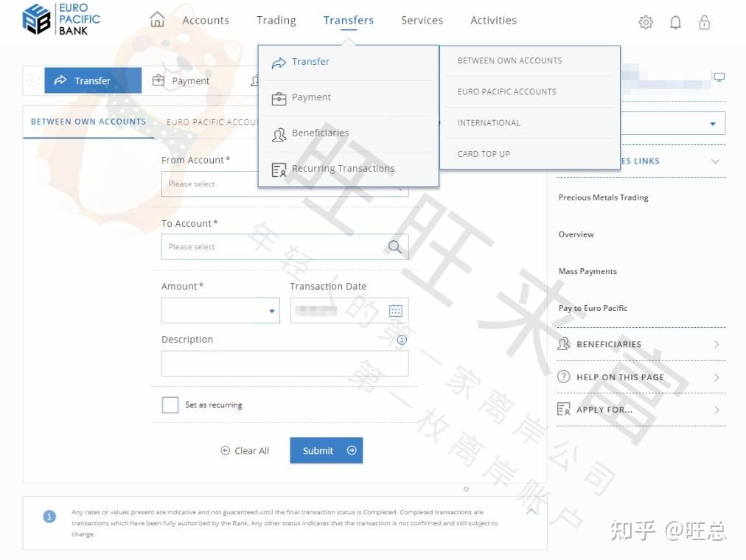Click the Description text field
Image resolution: width=746 pixels, height=560 pixels.
285,364
